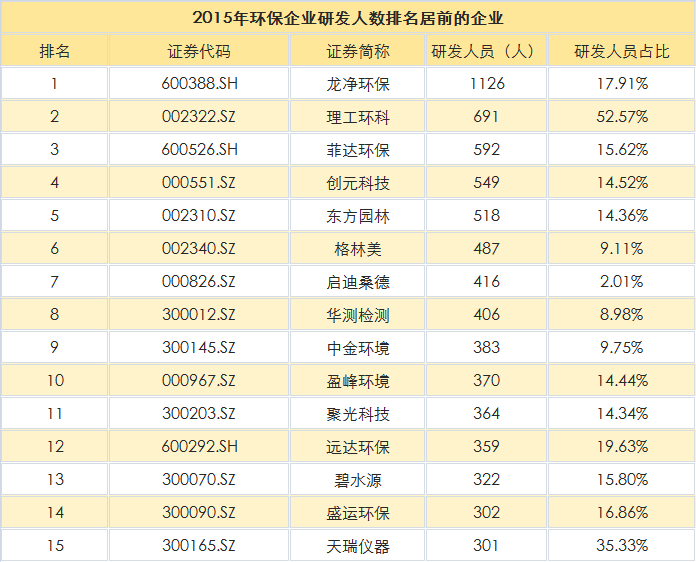This screenshot has height=562, width=696.
Task: Click the ratio 9.11%
Action: click(621, 248)
